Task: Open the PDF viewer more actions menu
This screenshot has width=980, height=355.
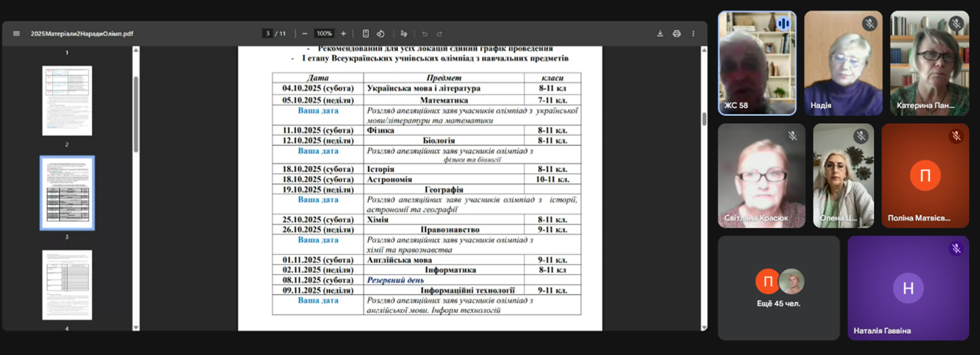Action: pyautogui.click(x=693, y=34)
